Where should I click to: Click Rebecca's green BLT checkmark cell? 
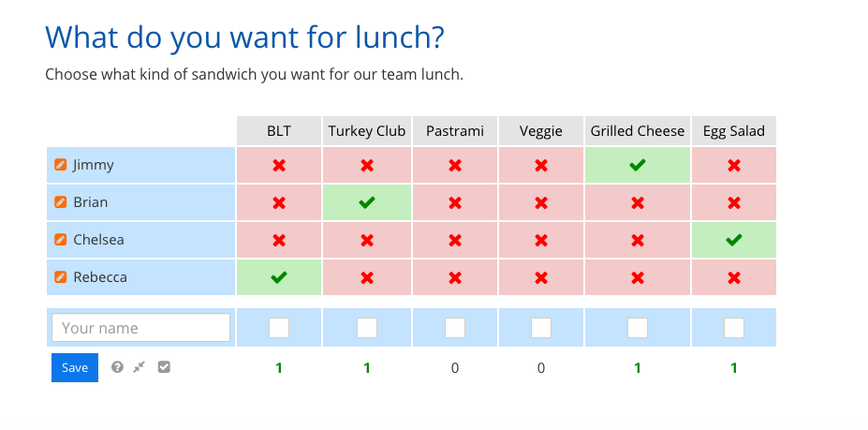coord(278,277)
